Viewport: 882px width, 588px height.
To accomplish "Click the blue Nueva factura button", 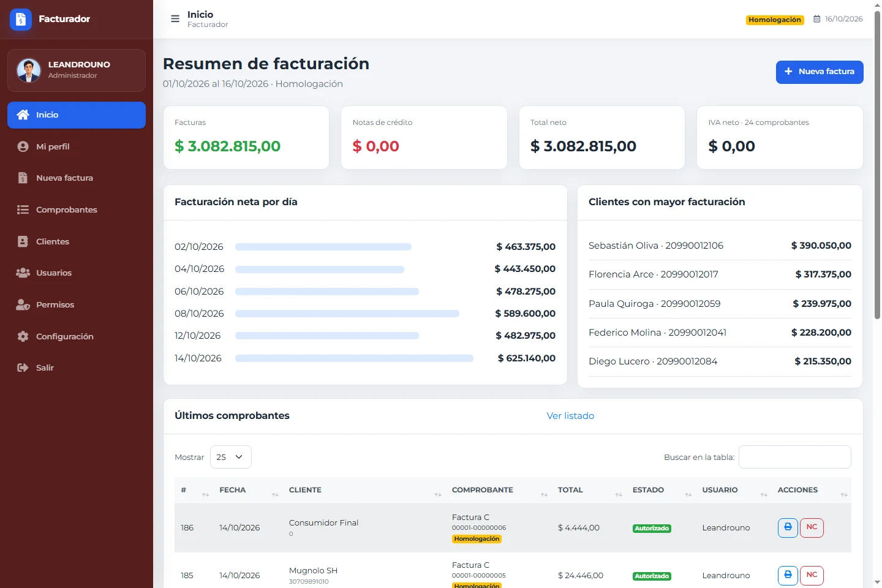I will (820, 72).
